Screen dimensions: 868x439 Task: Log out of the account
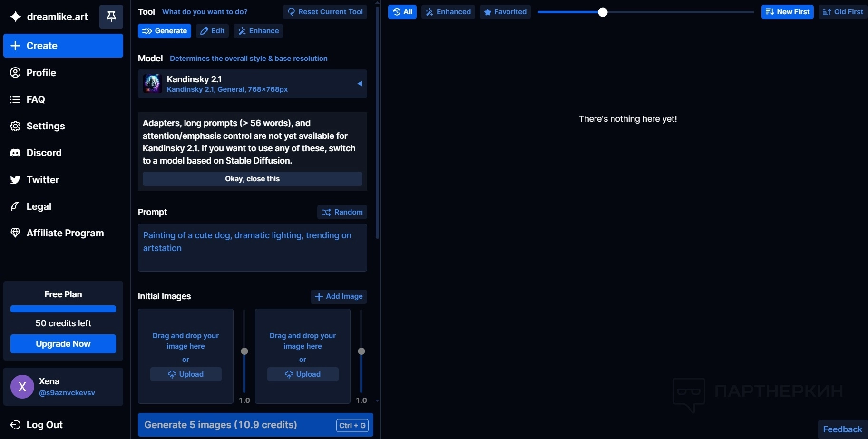click(x=63, y=425)
